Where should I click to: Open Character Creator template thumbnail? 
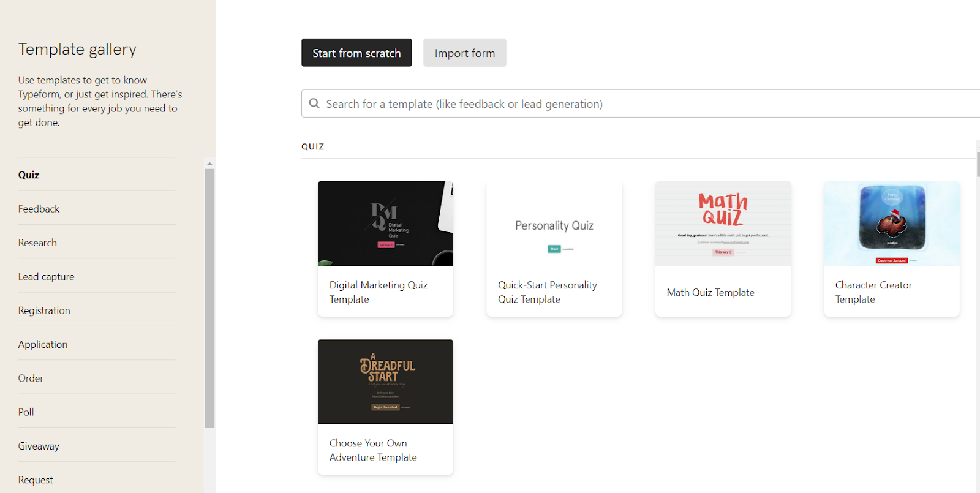tap(892, 224)
